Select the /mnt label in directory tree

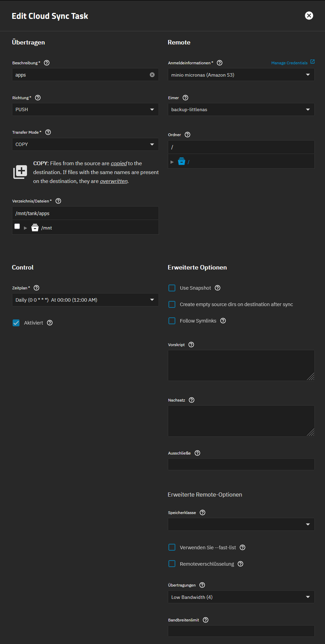point(46,228)
